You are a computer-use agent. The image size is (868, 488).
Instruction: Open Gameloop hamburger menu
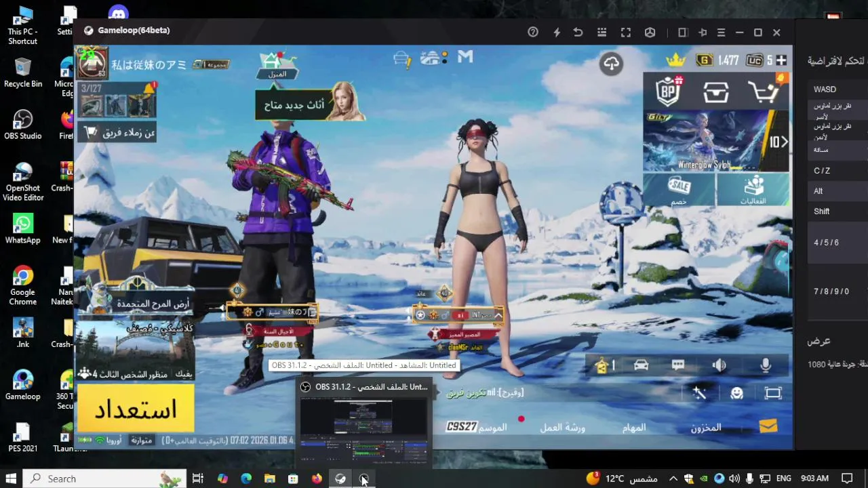(x=721, y=32)
